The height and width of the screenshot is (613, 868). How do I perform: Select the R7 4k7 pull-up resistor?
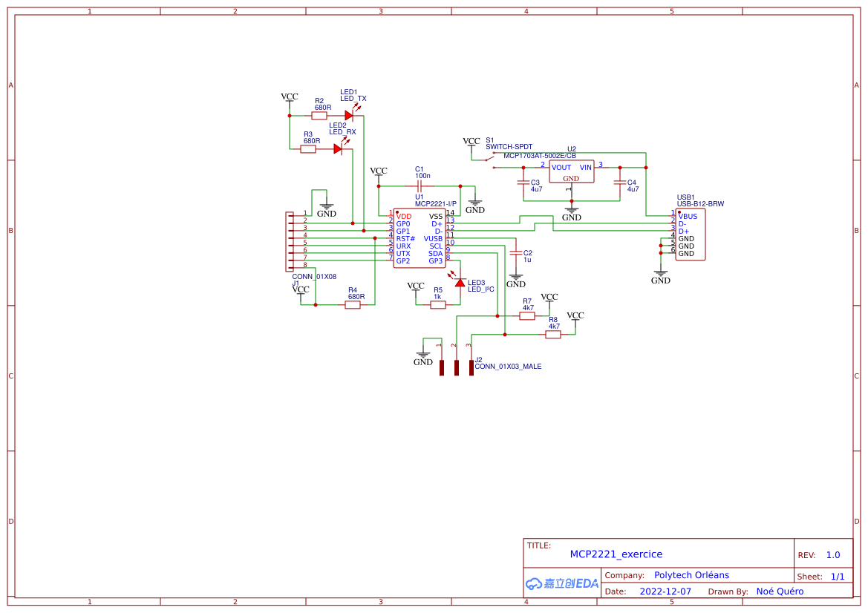pos(527,315)
